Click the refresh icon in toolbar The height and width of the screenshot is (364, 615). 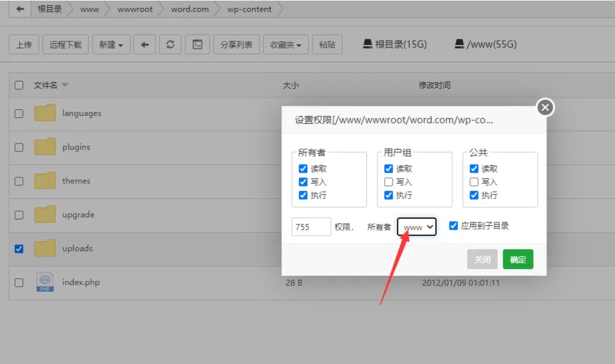171,44
